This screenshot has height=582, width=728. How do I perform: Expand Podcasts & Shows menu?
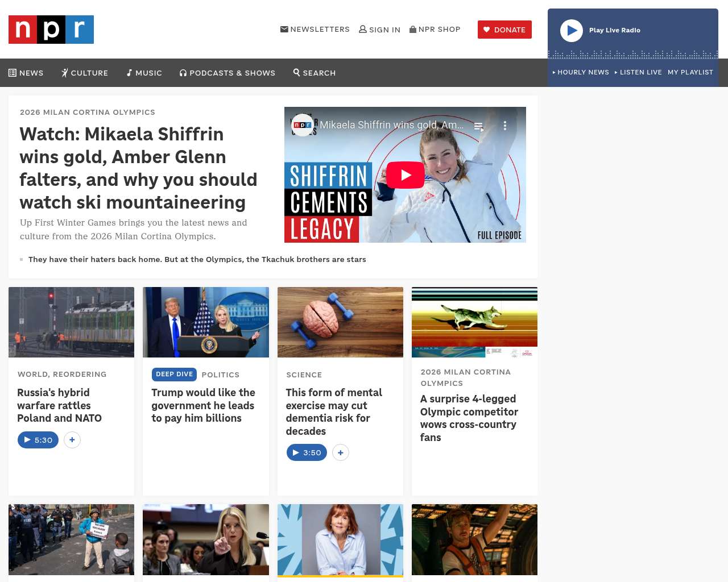227,73
